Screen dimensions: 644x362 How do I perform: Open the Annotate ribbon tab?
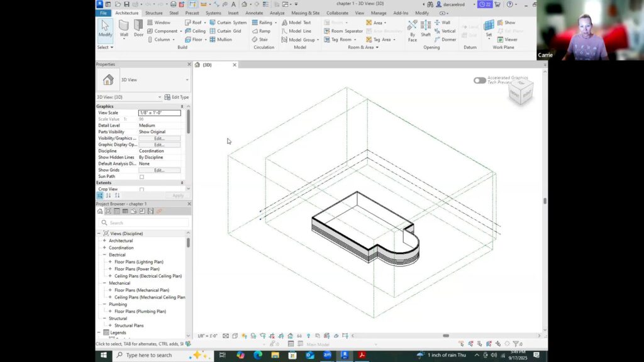(x=254, y=13)
